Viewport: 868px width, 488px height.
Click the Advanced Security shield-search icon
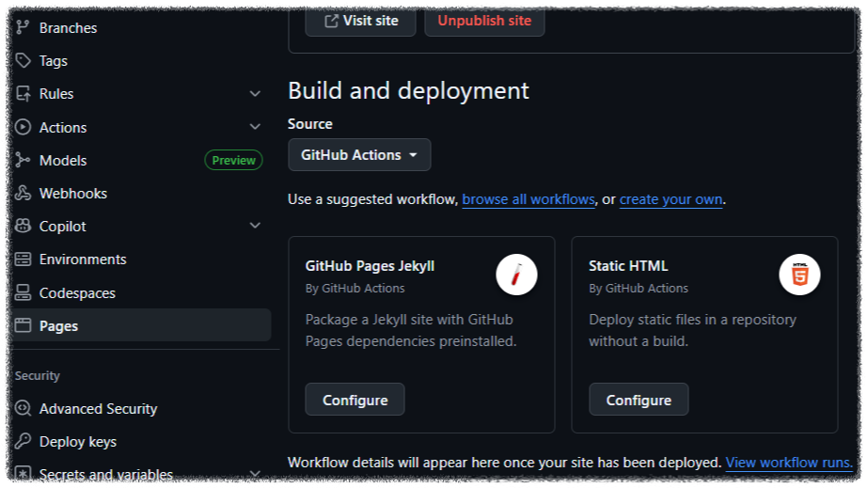[x=23, y=408]
